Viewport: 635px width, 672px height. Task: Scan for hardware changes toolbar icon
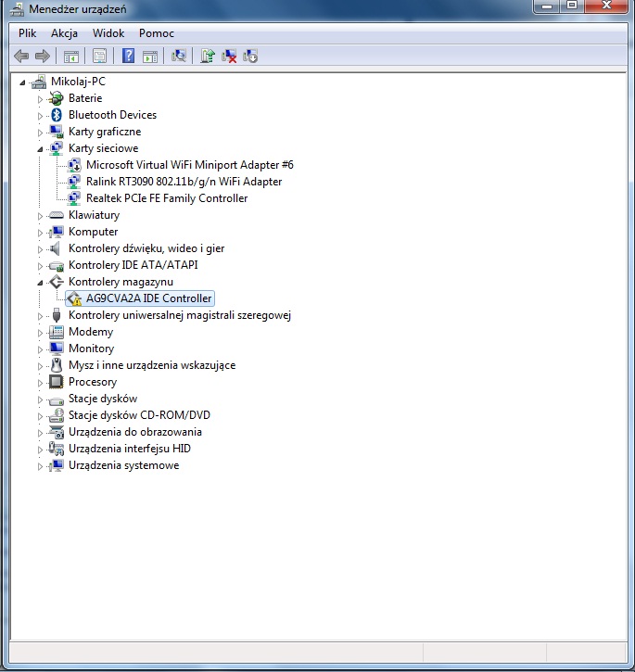[x=178, y=57]
